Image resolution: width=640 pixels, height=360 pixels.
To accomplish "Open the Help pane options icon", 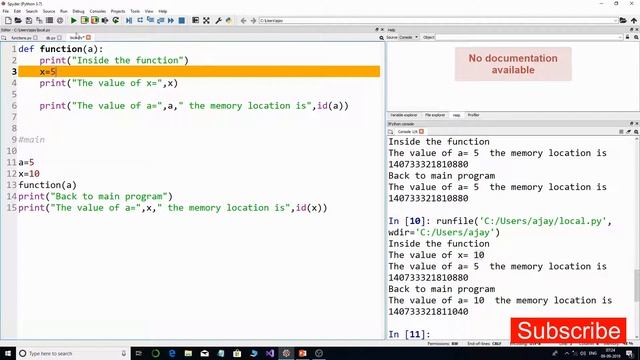I will pyautogui.click(x=636, y=37).
